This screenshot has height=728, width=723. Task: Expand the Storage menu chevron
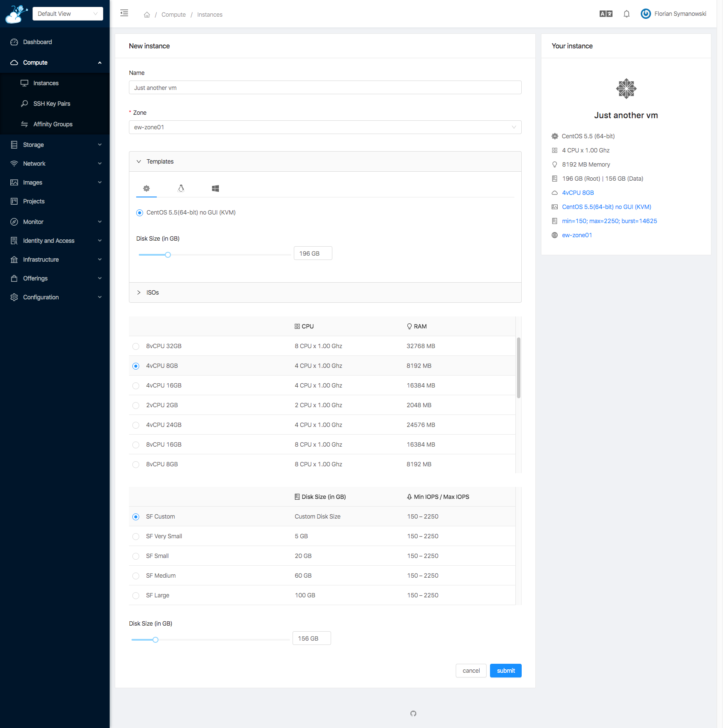pyautogui.click(x=100, y=145)
